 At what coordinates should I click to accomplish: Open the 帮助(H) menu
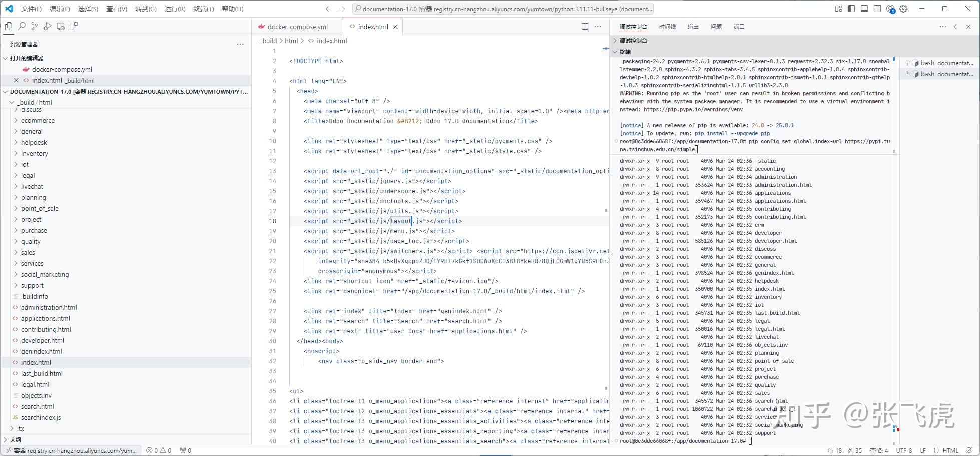tap(232, 9)
